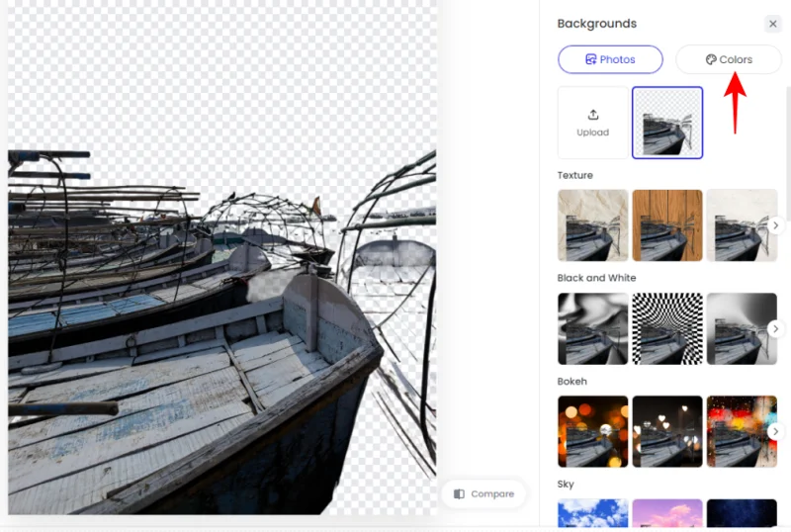
Task: Click the Compare button
Action: 483,493
